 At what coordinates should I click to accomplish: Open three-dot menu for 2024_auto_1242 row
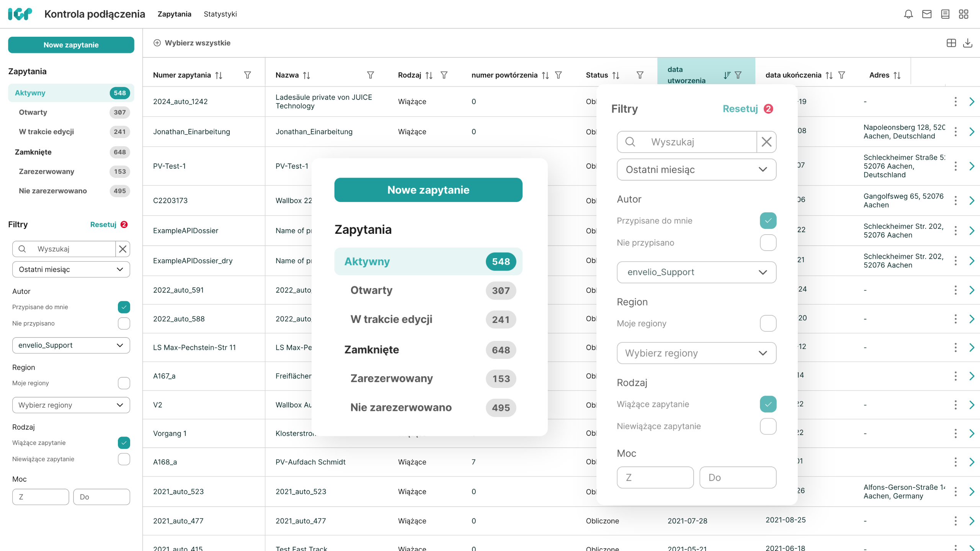955,101
